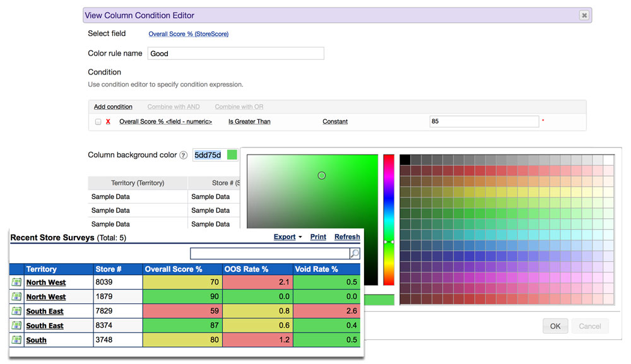Enable the condition row checkbox
This screenshot has width=631, height=364.
98,121
